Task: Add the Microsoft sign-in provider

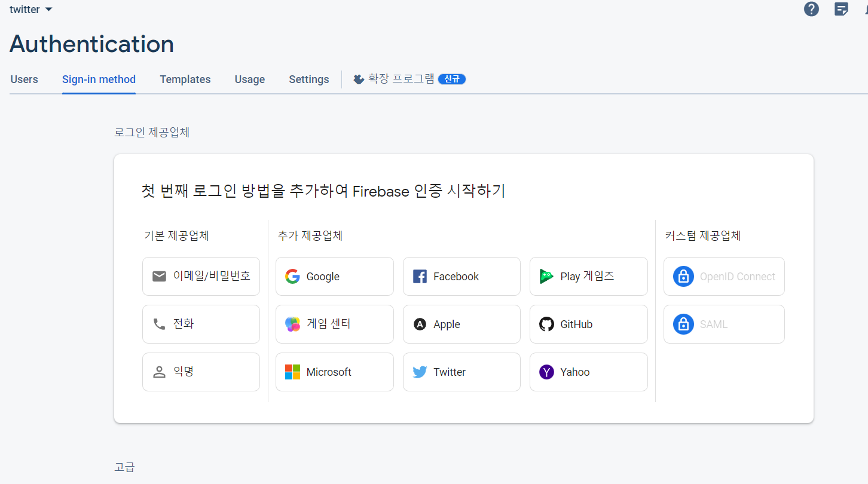Action: [x=335, y=372]
